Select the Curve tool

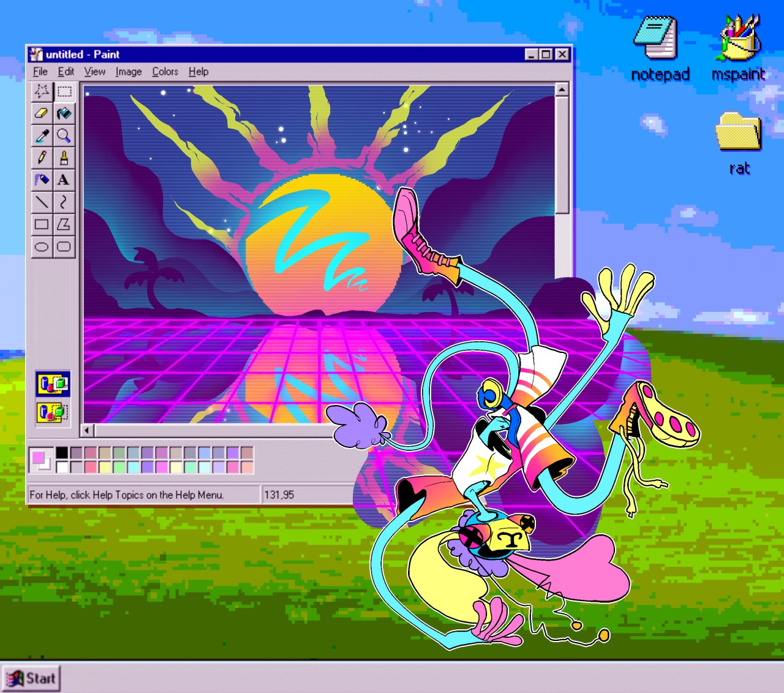click(64, 202)
